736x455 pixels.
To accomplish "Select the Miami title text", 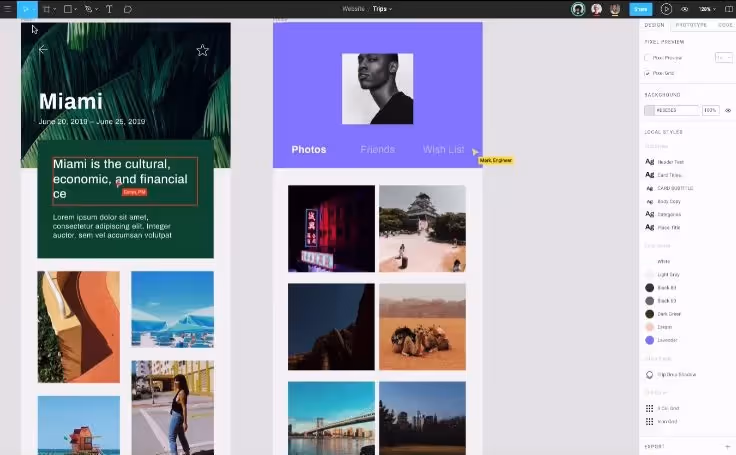I will tap(70, 101).
